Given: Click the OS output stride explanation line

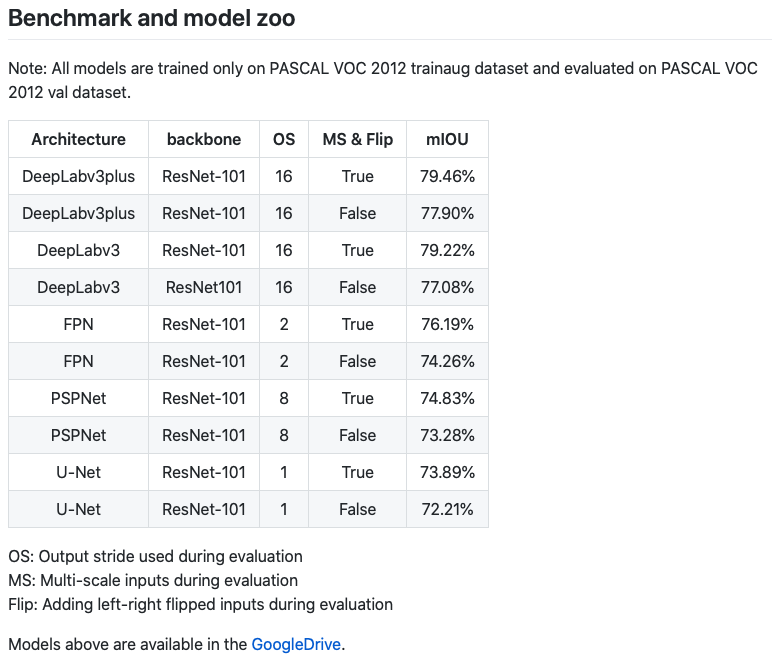Looking at the screenshot, I should coord(156,557).
